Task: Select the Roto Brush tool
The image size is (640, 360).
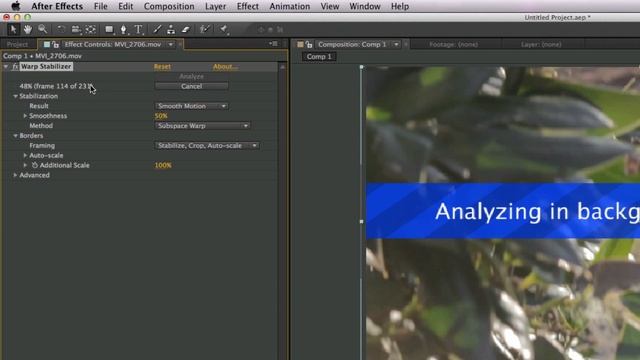Action: pyautogui.click(x=205, y=29)
